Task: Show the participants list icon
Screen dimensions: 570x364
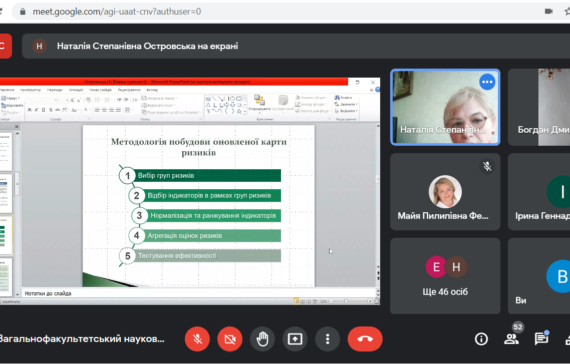Action: point(511,339)
